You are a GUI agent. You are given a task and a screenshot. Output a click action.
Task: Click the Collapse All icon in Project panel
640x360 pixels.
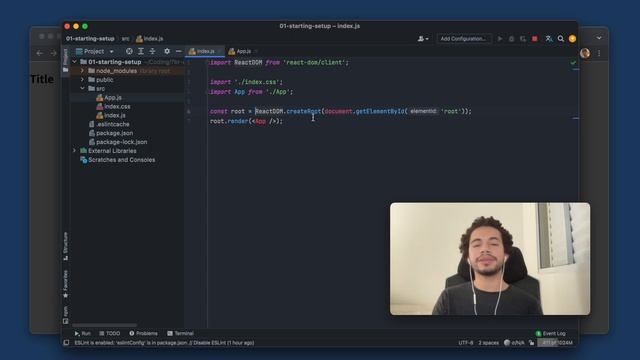(x=152, y=51)
